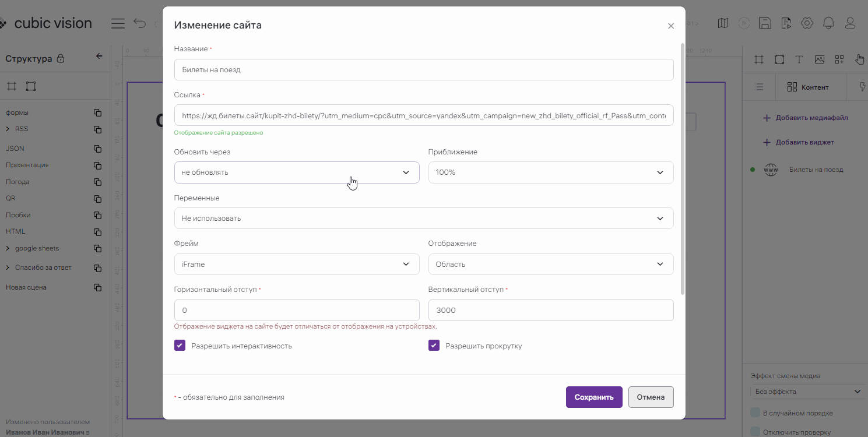Expand the Переменные dropdown
Screen dimensions: 868x437
click(423, 218)
